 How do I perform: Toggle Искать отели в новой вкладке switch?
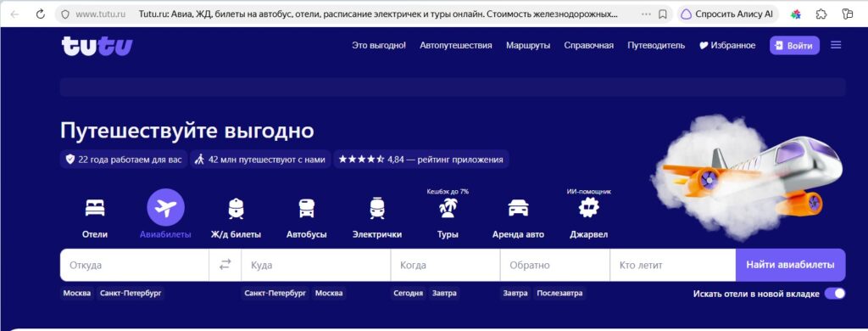click(835, 294)
